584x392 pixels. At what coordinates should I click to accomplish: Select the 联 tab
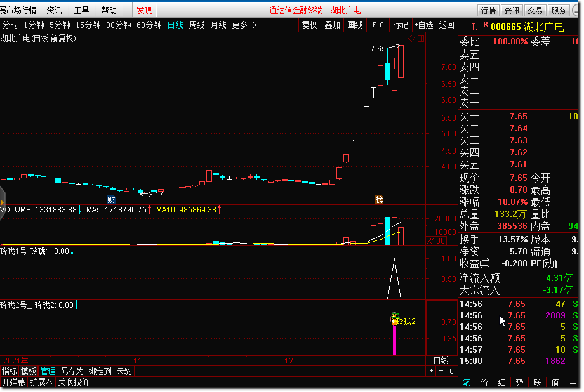coord(538,382)
